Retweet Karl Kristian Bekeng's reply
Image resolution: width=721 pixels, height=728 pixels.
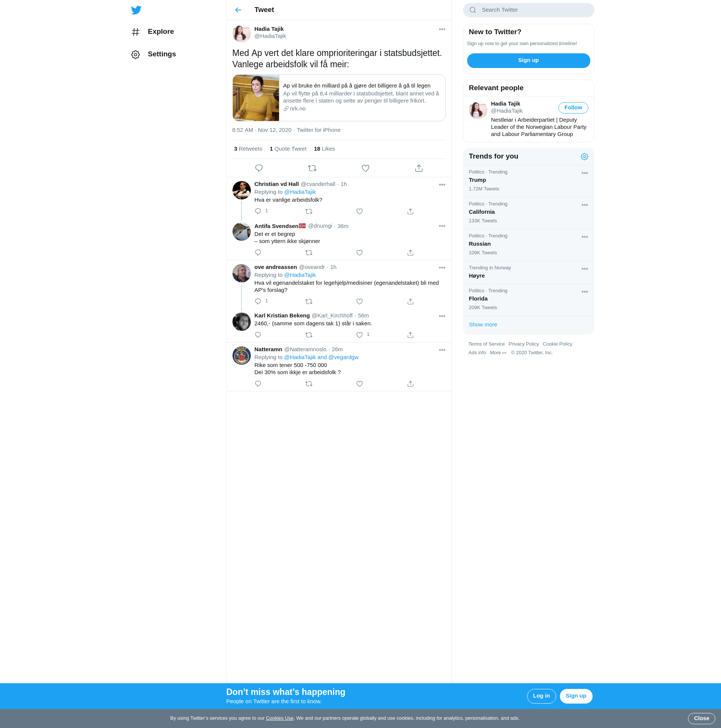[309, 335]
